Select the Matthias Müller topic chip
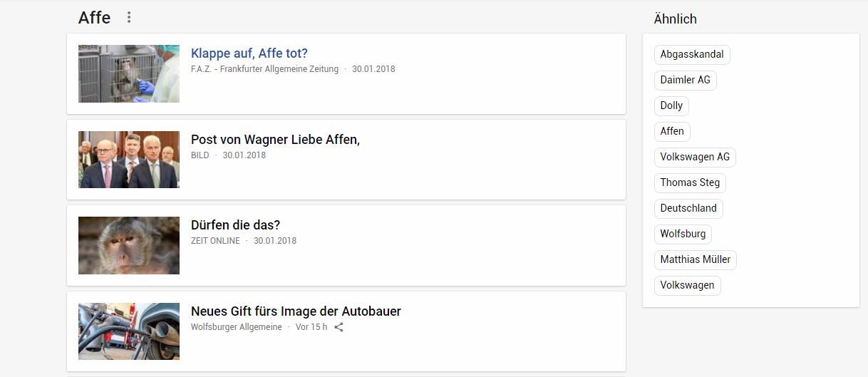The height and width of the screenshot is (377, 868). 696,259
